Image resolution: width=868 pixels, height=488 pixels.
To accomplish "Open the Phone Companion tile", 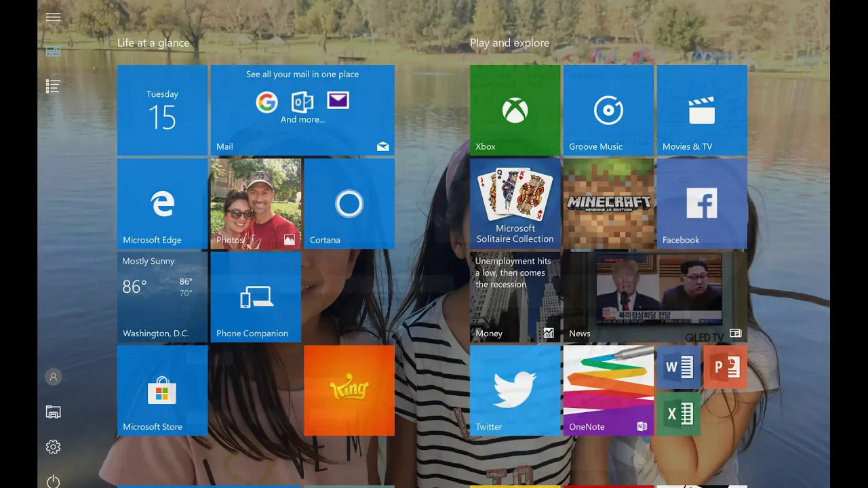I will [x=256, y=298].
